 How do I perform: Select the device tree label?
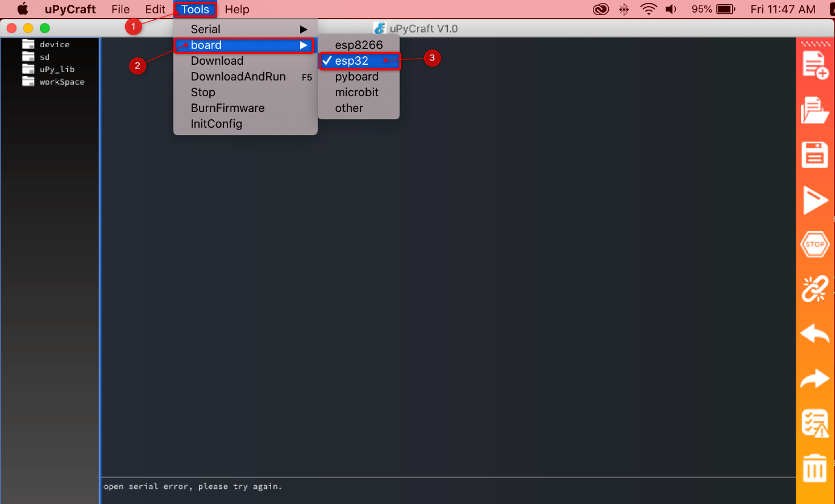pos(54,45)
